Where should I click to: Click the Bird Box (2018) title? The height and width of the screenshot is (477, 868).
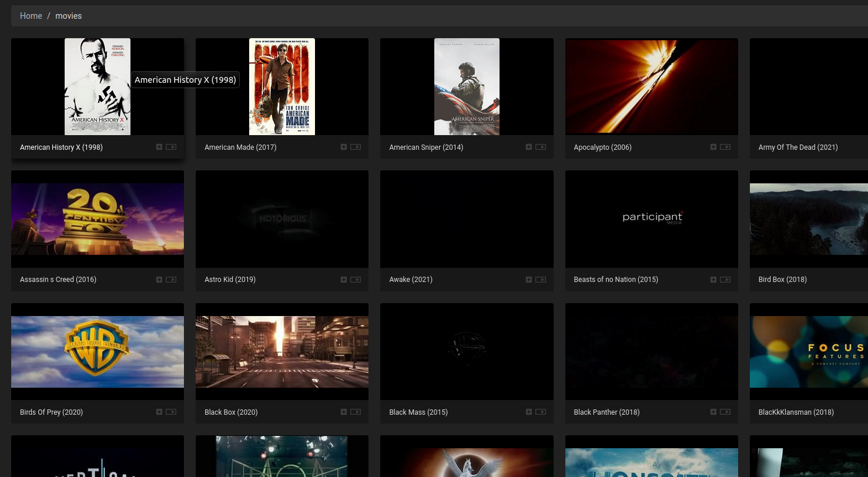(783, 280)
